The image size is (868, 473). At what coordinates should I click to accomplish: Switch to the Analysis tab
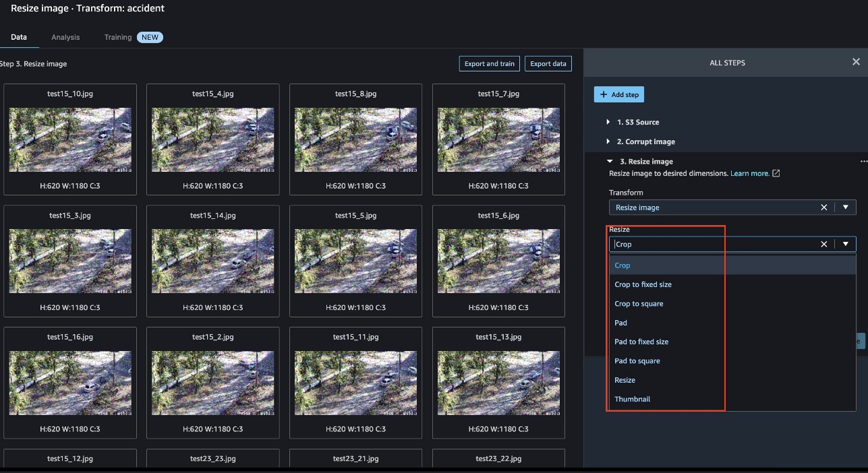(65, 37)
